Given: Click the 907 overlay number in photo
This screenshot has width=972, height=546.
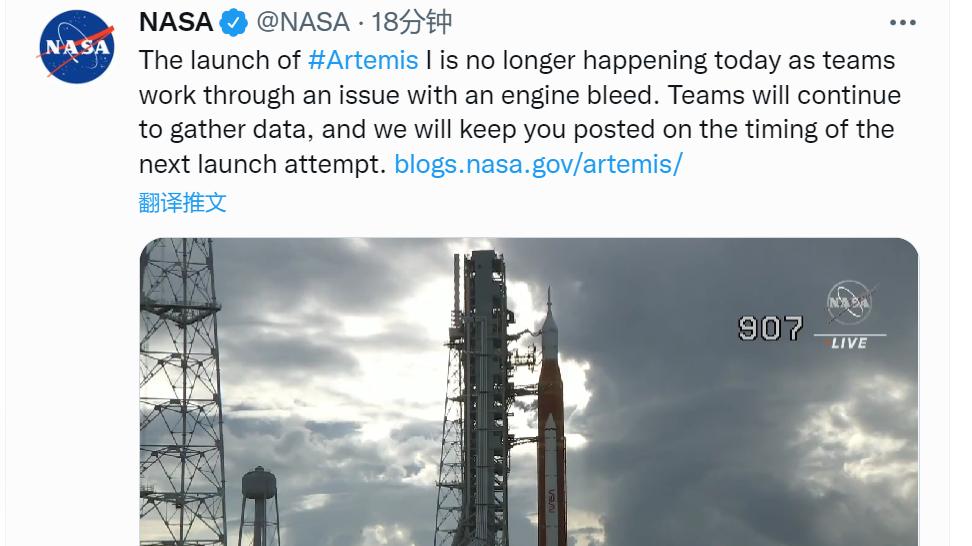Looking at the screenshot, I should [771, 328].
